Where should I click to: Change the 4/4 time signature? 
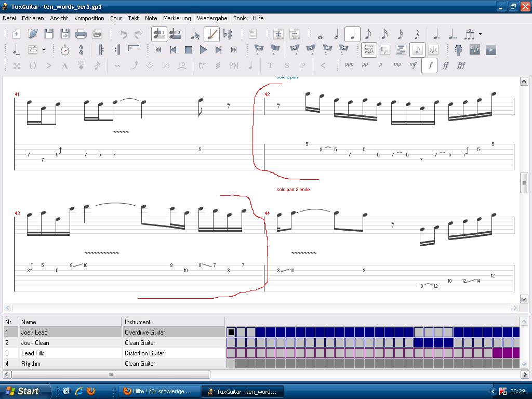click(x=81, y=50)
